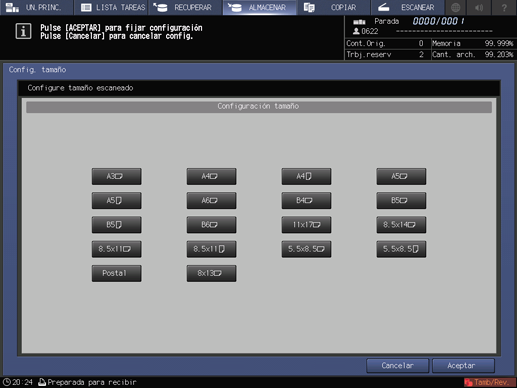Click the printer icon beside 'Preparada para recibir'
This screenshot has width=517, height=388.
click(x=42, y=382)
